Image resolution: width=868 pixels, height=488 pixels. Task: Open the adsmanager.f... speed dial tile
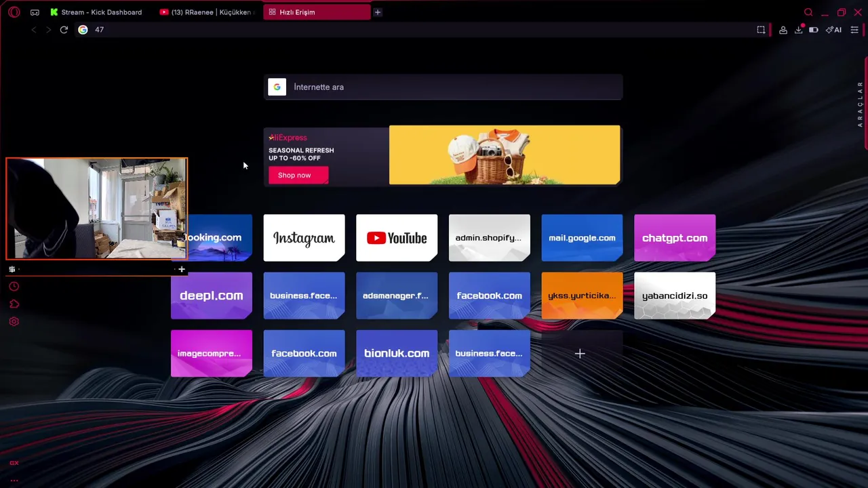[397, 296]
